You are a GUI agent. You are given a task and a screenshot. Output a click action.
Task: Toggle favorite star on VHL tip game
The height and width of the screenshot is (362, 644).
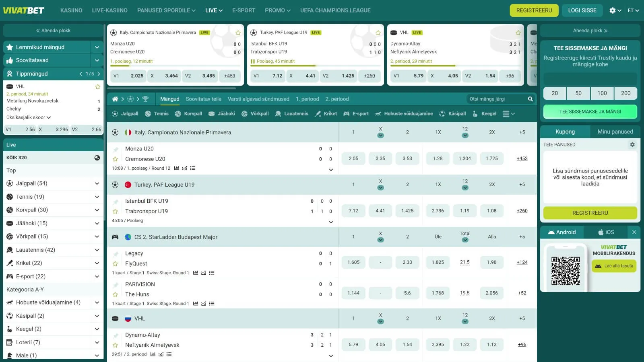[x=97, y=86]
